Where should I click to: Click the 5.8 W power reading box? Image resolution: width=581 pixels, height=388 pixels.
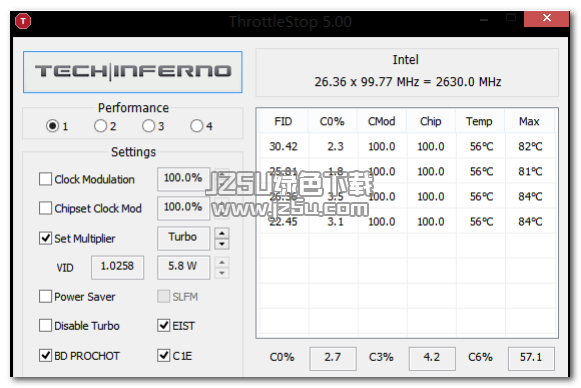(x=183, y=267)
